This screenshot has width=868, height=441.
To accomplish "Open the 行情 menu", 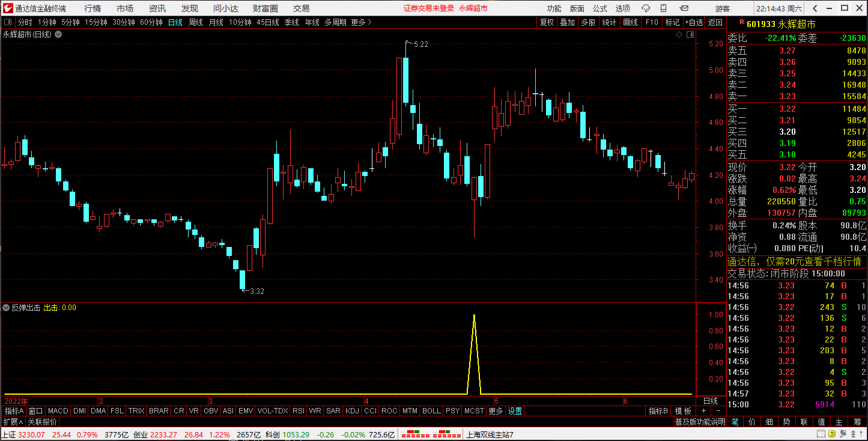I will (93, 8).
